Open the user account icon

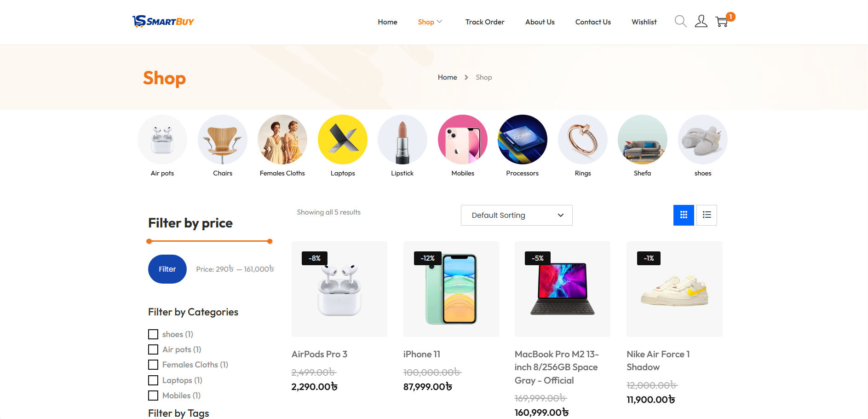(x=701, y=21)
